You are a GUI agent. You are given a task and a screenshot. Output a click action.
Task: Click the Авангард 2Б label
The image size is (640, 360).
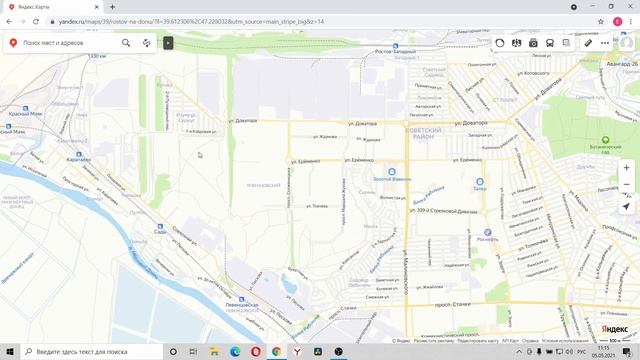622,64
